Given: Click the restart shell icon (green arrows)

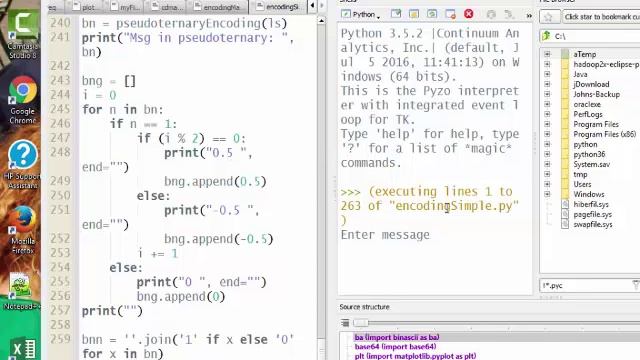Looking at the screenshot, I should pyautogui.click(x=432, y=14).
